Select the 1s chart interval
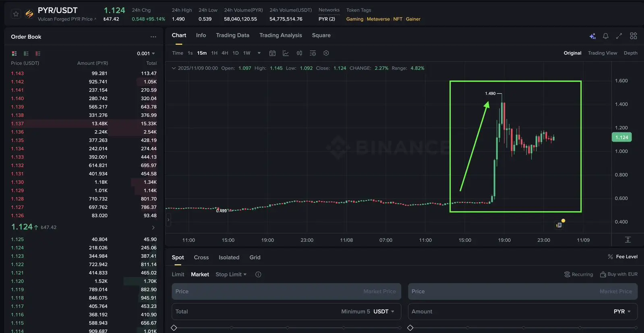The height and width of the screenshot is (333, 644). 190,53
